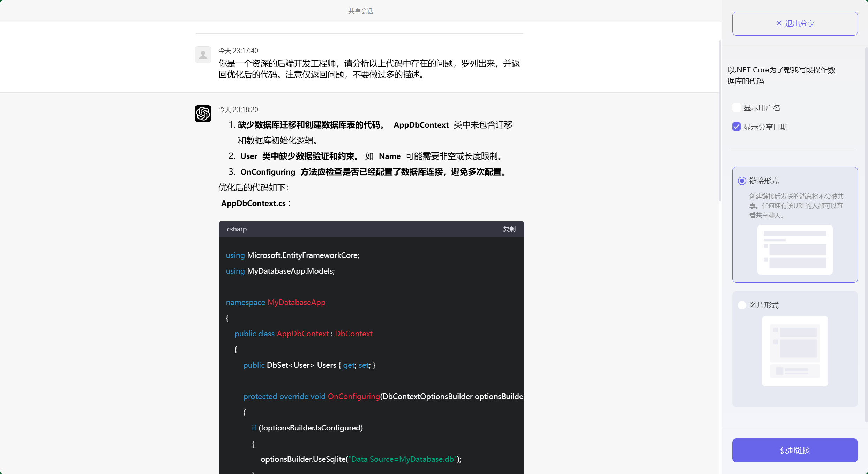Click the ChatGPT assistant avatar icon
Image resolution: width=868 pixels, height=474 pixels.
coord(203,113)
